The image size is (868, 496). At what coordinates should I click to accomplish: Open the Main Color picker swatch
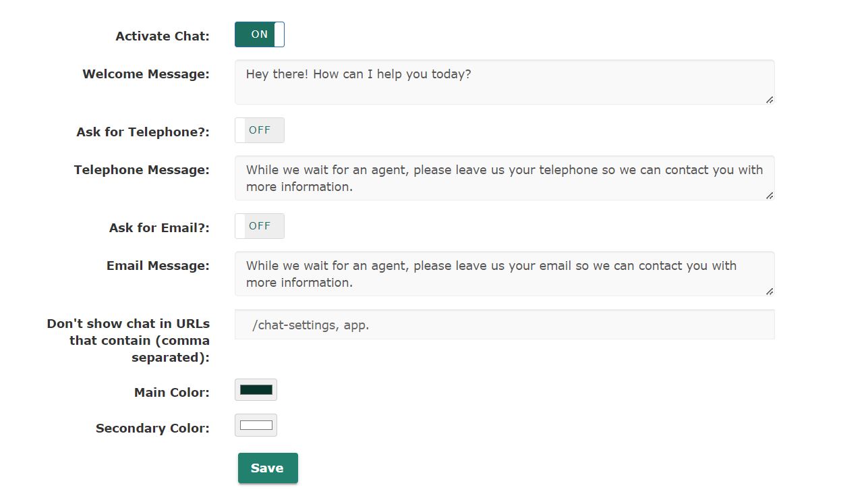(256, 389)
